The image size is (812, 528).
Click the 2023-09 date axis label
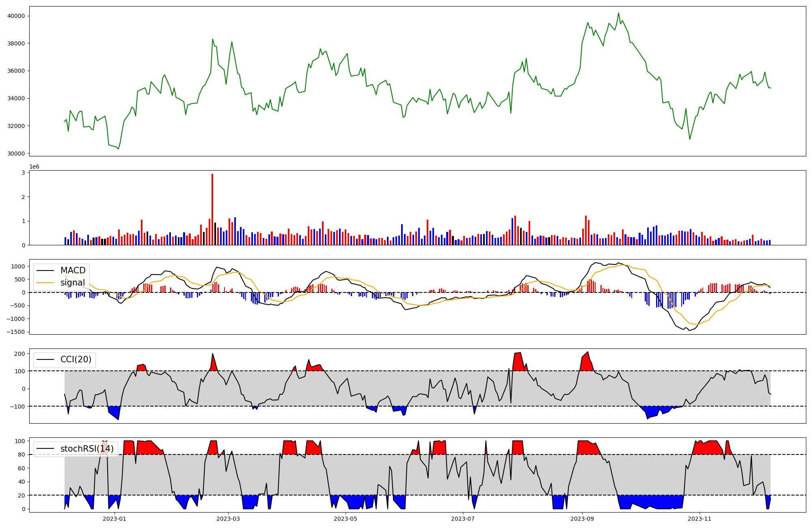pyautogui.click(x=582, y=519)
